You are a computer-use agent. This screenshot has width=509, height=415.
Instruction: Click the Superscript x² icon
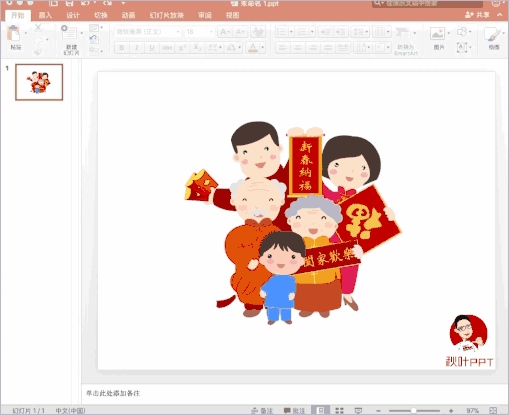pos(182,48)
